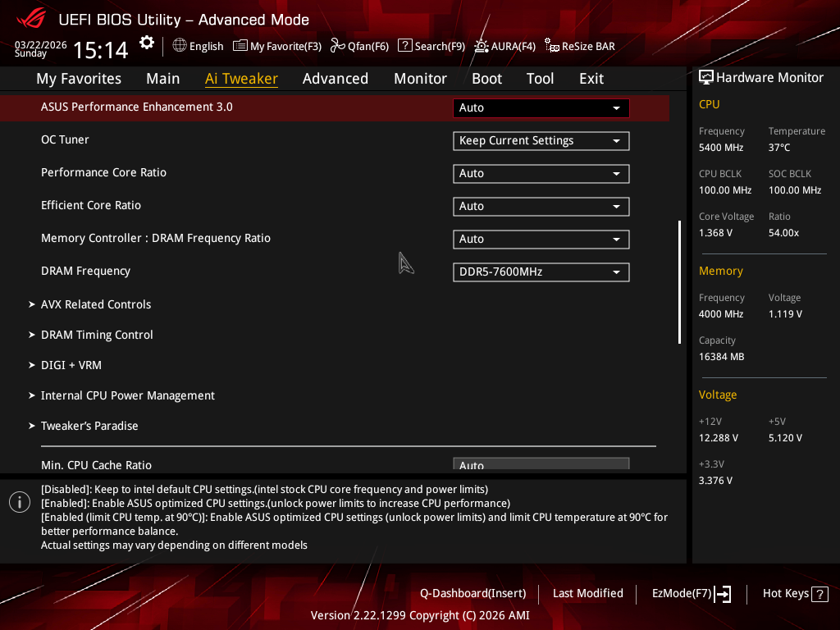Click the vertical scrollbar on settings list
The height and width of the screenshot is (630, 840).
point(679,282)
